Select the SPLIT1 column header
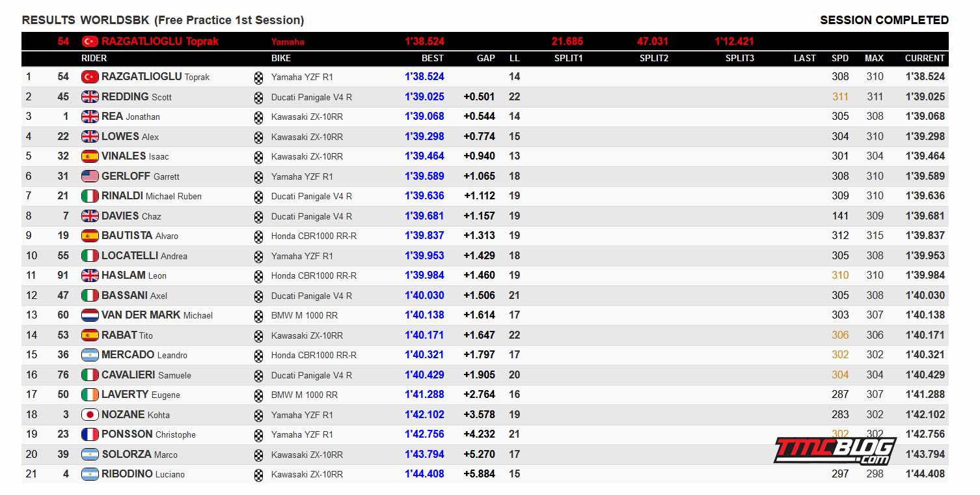Screen dimensions: 980x495 pos(569,58)
